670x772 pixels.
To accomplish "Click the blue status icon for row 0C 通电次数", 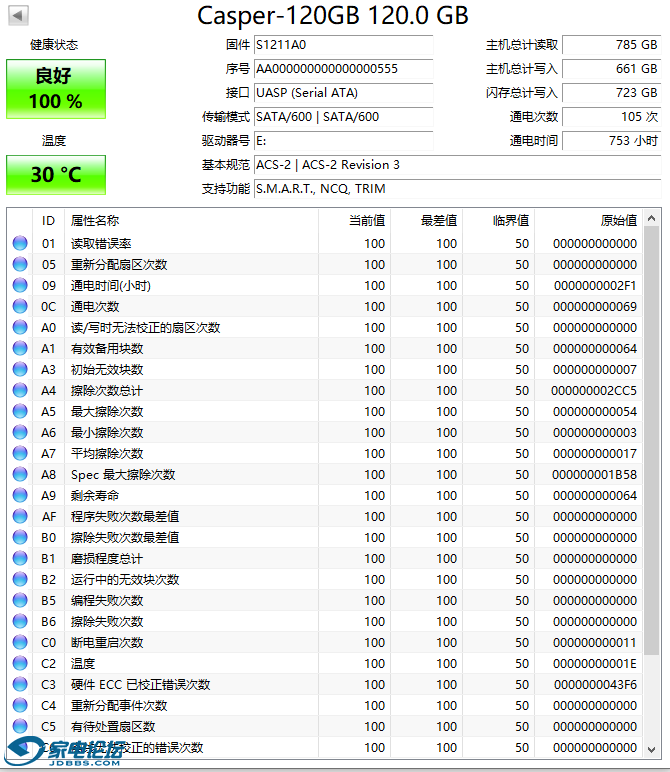I will point(20,306).
